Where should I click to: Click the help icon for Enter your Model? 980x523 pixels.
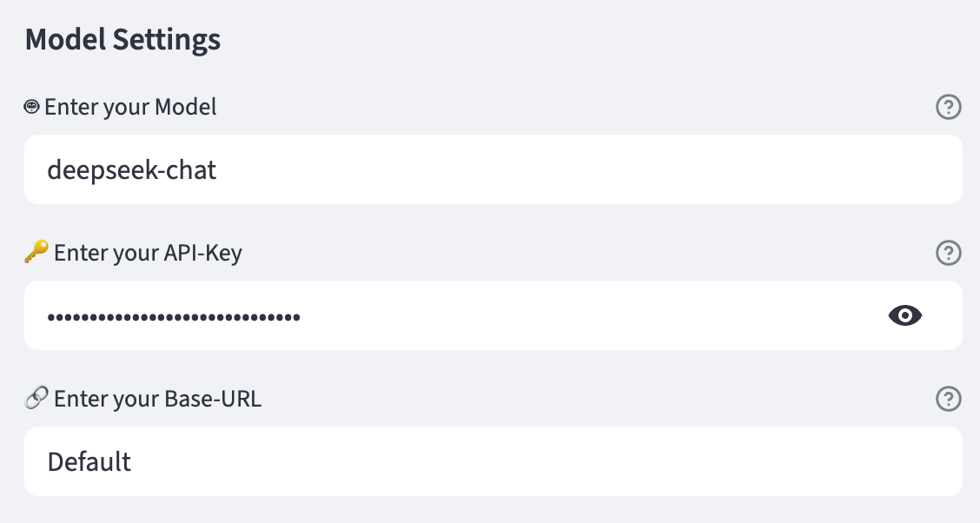click(x=948, y=107)
